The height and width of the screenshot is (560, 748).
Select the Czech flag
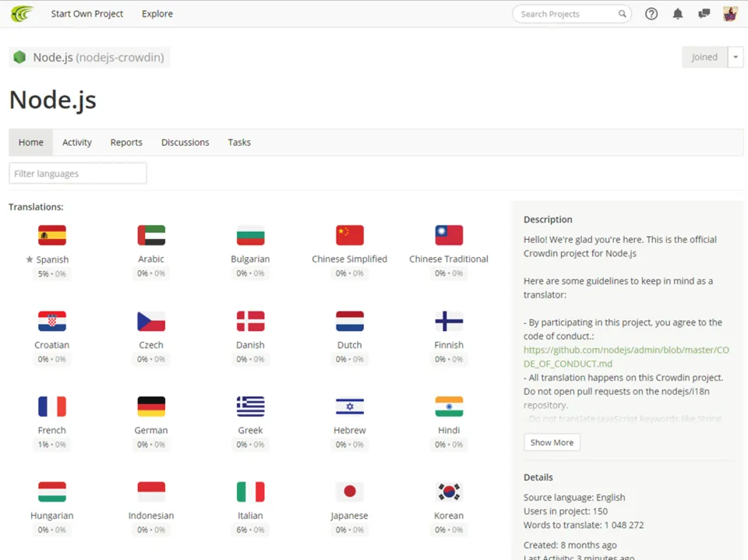tap(151, 321)
